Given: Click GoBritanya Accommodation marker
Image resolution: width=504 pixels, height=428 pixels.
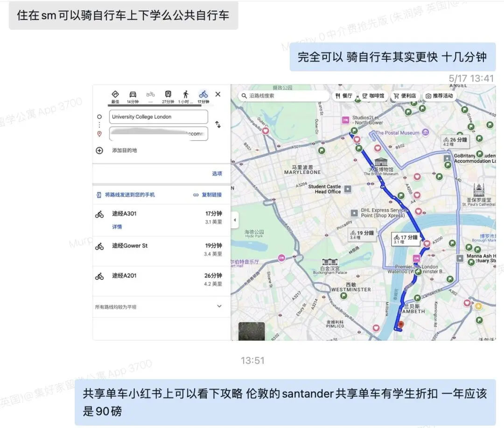Looking at the screenshot, I should (447, 159).
